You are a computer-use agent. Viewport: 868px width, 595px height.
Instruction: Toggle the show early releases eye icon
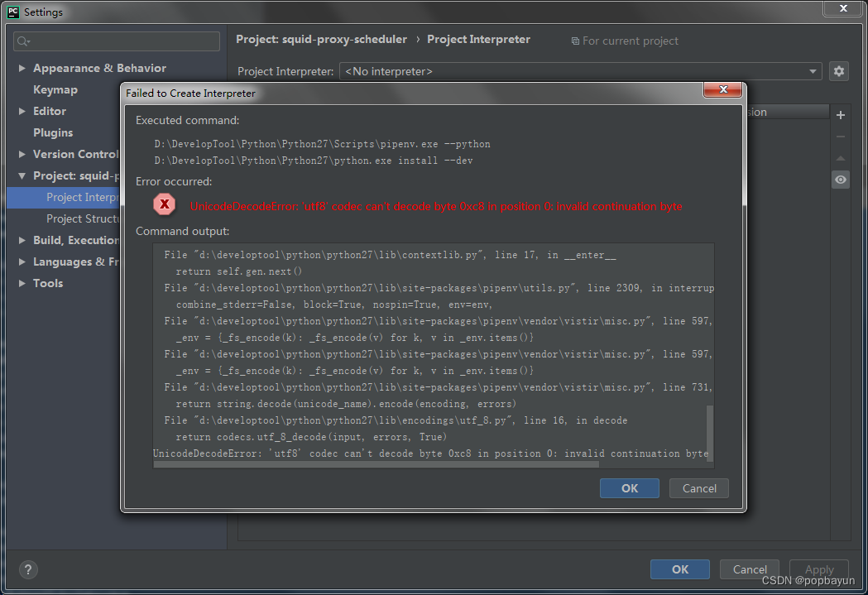[x=841, y=180]
